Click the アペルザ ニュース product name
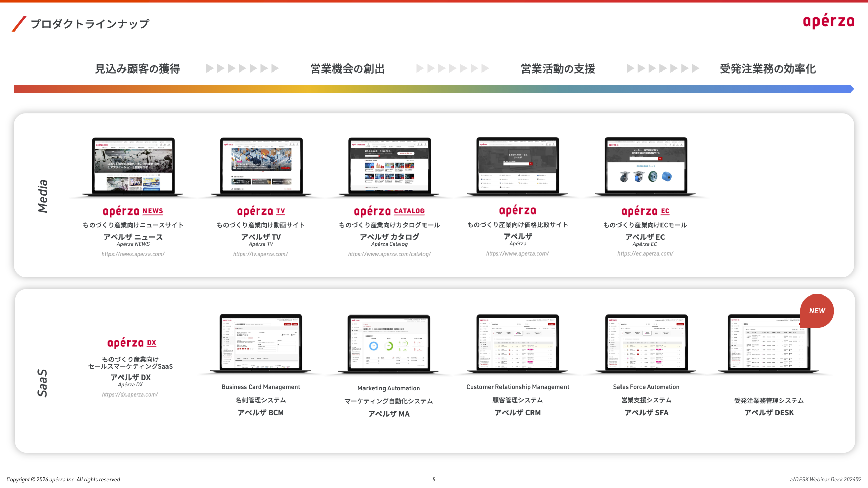Image resolution: width=868 pixels, height=488 pixels. 133,237
